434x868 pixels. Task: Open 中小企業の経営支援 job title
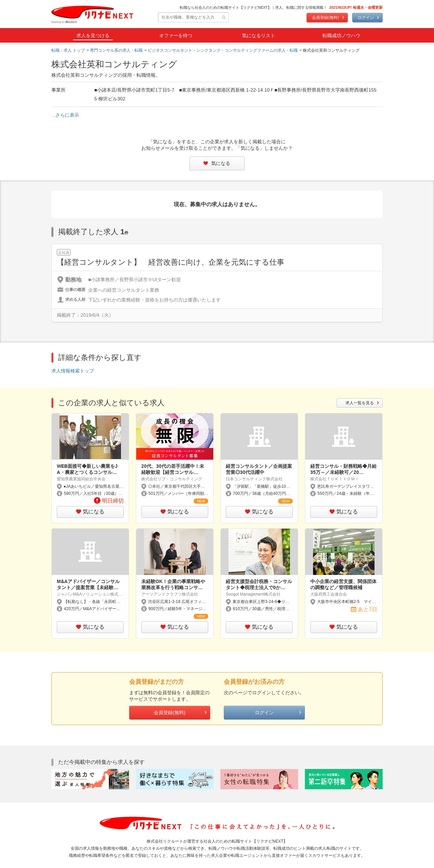pos(343,584)
